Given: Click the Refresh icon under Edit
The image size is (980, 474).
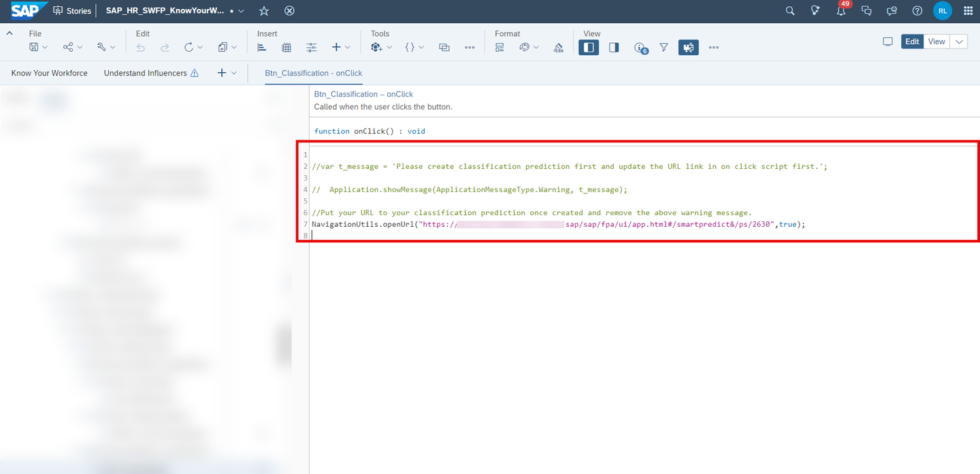Looking at the screenshot, I should 189,48.
